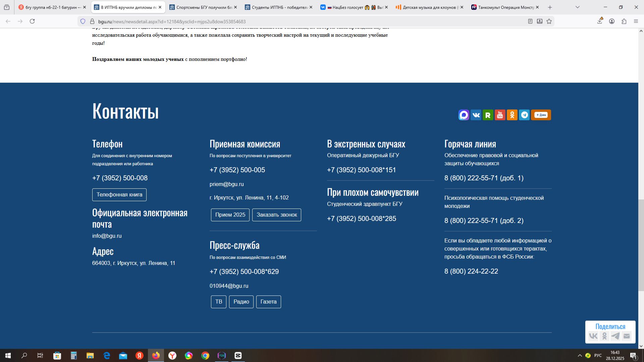
Task: Click the scrollbar down arrow
Action: tap(641, 346)
